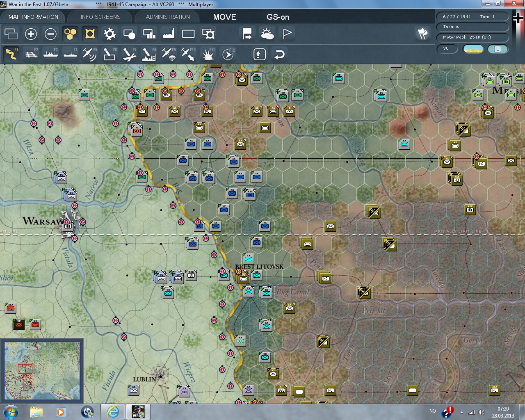Click the pennant flag icon

pos(287,34)
